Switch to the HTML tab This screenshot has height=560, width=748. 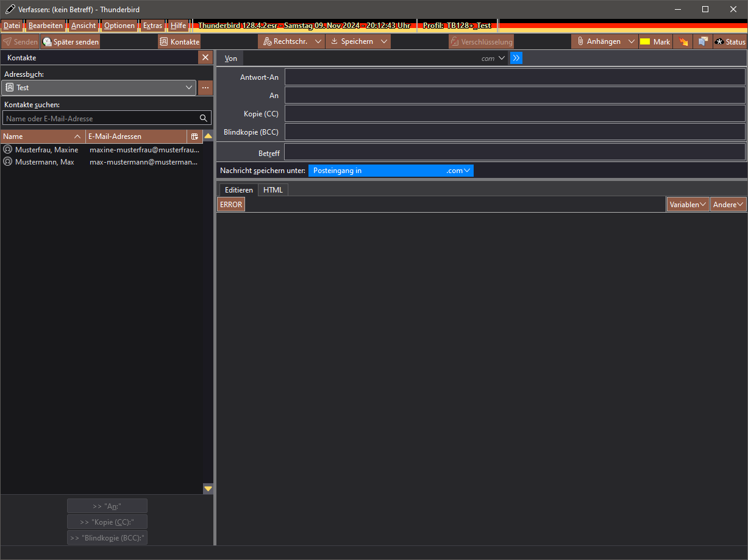(x=272, y=190)
